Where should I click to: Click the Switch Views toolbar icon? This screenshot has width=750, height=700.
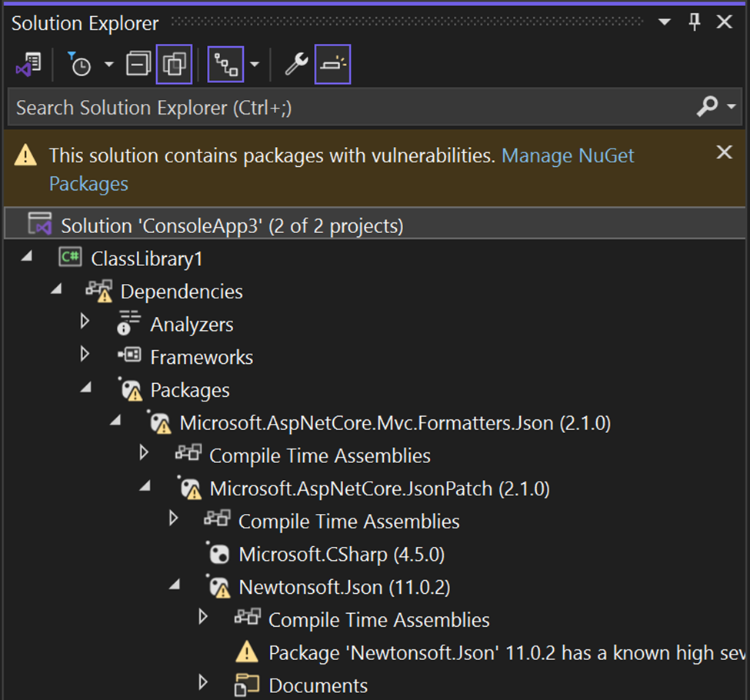[28, 65]
